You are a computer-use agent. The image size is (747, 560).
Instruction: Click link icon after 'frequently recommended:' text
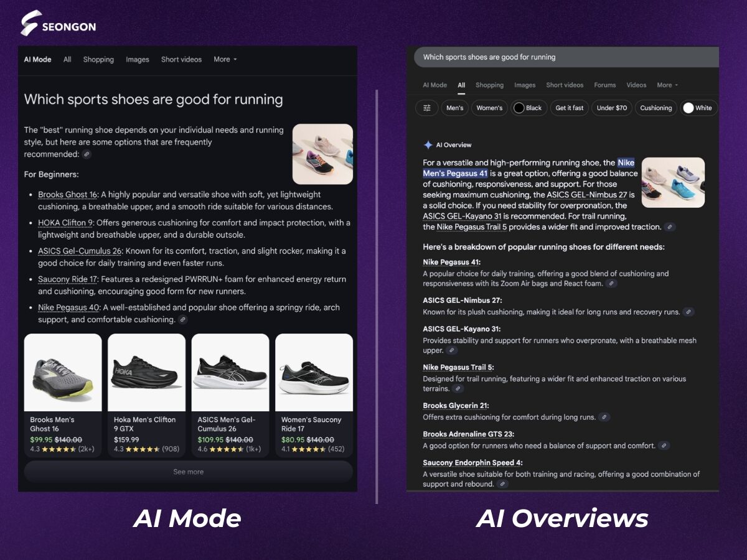pyautogui.click(x=87, y=154)
